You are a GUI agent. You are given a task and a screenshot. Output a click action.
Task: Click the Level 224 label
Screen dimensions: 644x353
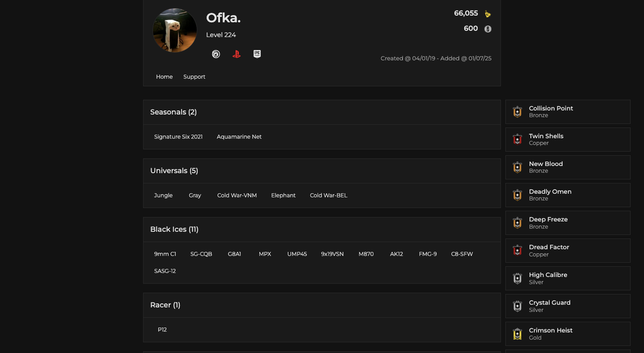click(221, 35)
